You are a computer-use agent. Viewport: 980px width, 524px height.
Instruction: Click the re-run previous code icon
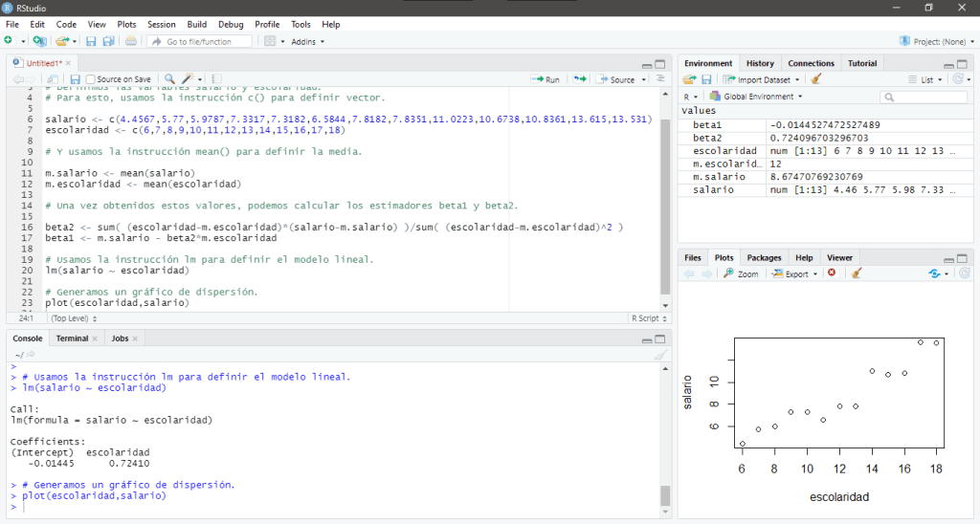click(579, 79)
